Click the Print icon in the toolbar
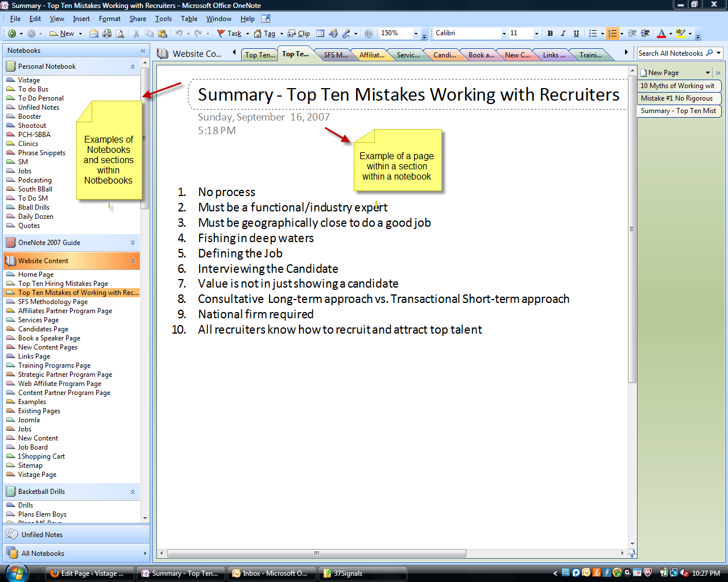This screenshot has height=582, width=728. coord(107,34)
